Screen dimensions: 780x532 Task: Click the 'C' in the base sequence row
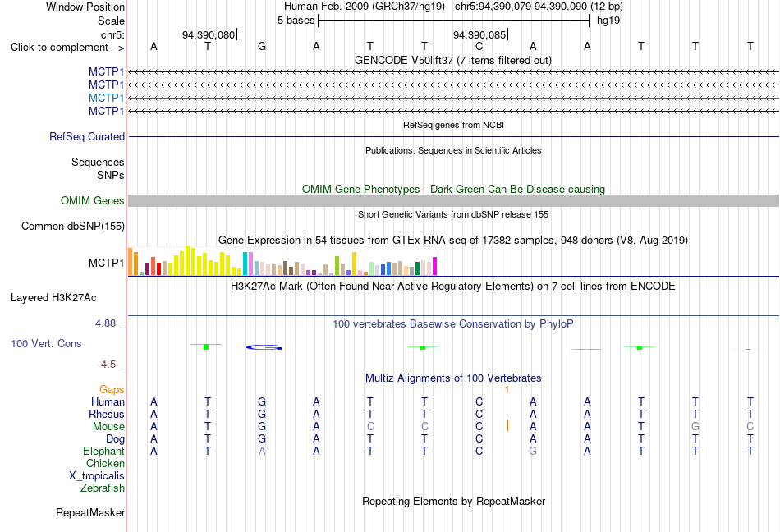(x=479, y=47)
